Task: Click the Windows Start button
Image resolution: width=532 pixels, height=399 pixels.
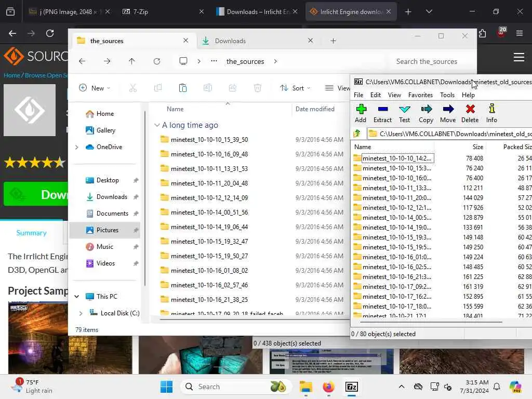Action: click(166, 387)
